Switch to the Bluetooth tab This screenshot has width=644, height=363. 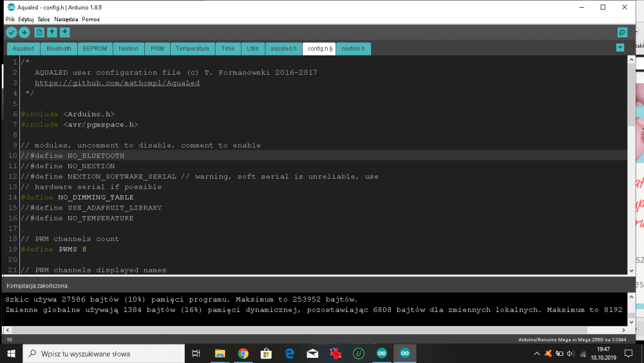tap(59, 48)
